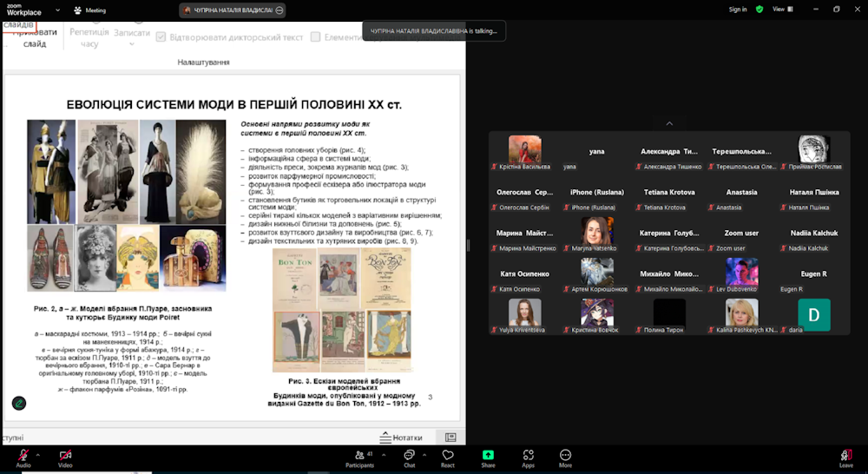This screenshot has width=868, height=474.
Task: Select Eugen R participant tile
Action: coord(814,274)
